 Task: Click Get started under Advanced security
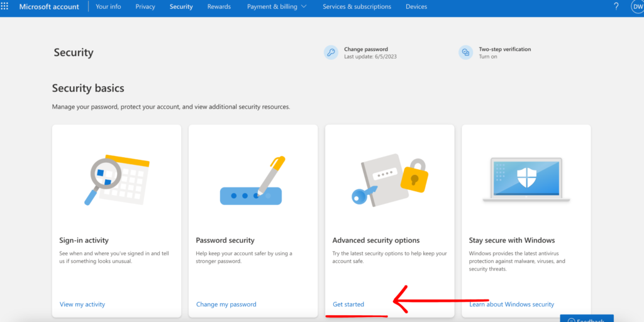pyautogui.click(x=348, y=304)
